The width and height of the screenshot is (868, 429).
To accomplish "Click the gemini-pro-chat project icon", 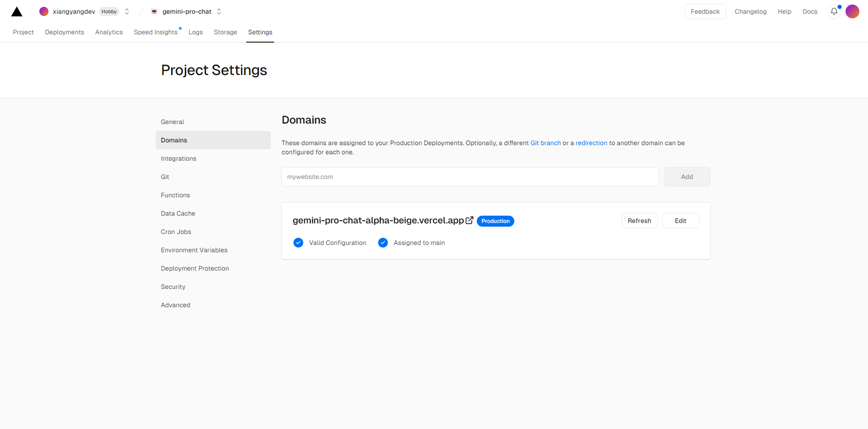I will [154, 11].
